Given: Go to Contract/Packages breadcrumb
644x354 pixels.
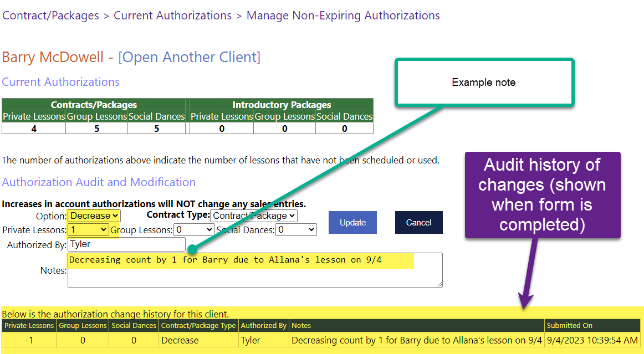Looking at the screenshot, I should [50, 16].
